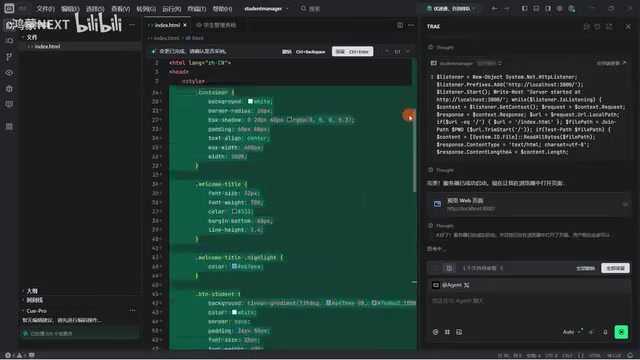The width and height of the screenshot is (640, 360).
Task: Click the @Agent selector in chat box
Action: (451, 285)
